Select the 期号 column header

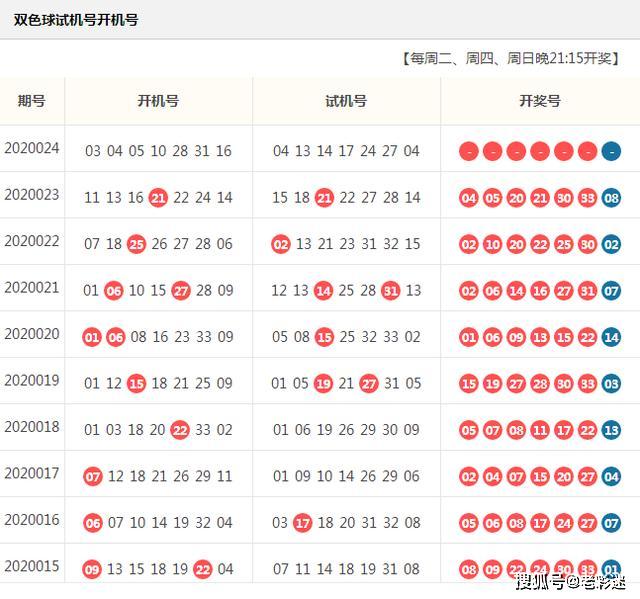click(x=32, y=100)
